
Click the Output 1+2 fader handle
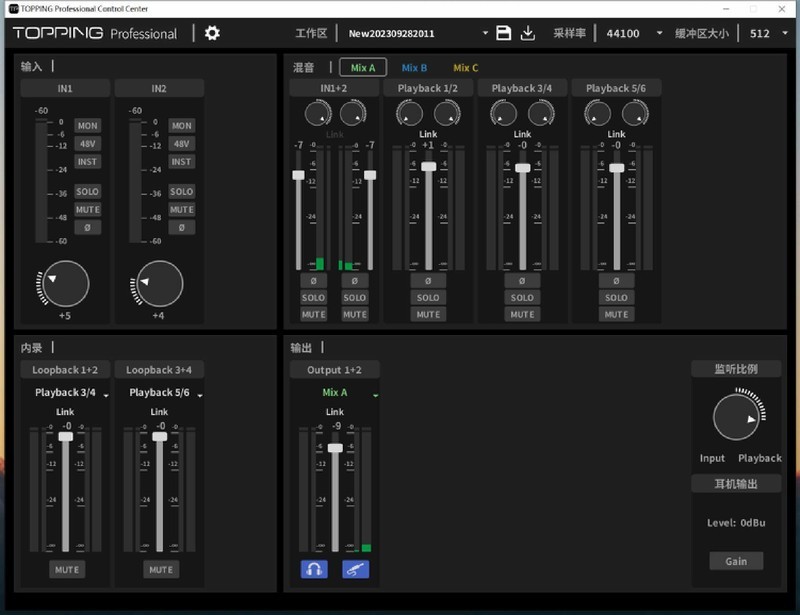[335, 448]
